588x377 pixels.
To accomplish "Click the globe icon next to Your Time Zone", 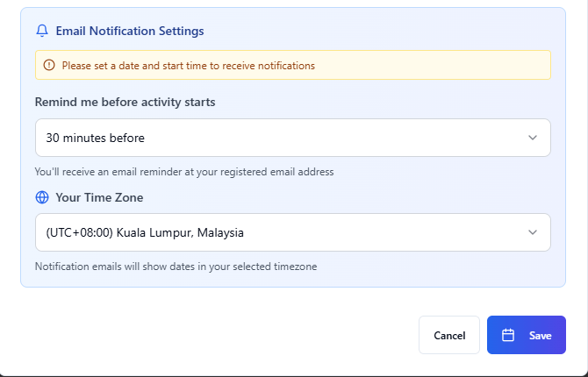I will 42,197.
